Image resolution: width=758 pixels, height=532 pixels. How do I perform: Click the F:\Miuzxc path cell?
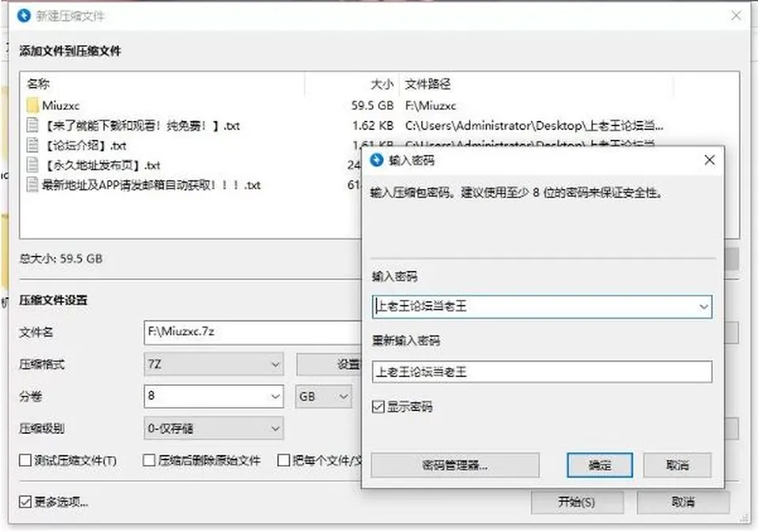tap(431, 105)
